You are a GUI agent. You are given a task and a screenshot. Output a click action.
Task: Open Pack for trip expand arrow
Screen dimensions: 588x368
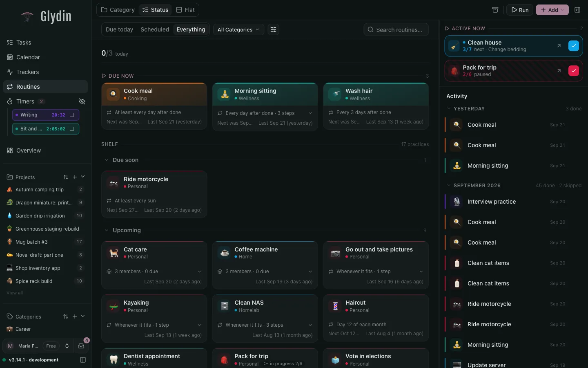coord(559,71)
